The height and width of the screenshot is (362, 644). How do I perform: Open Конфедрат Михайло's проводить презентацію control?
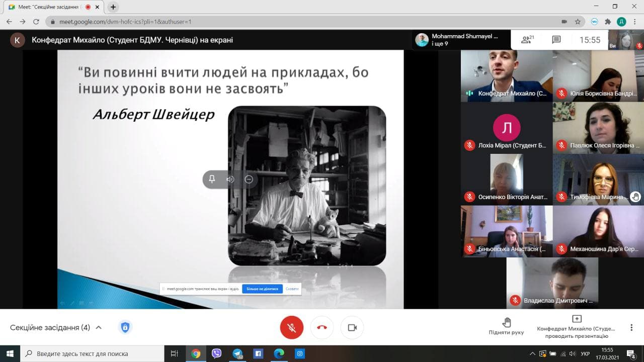[x=577, y=327]
